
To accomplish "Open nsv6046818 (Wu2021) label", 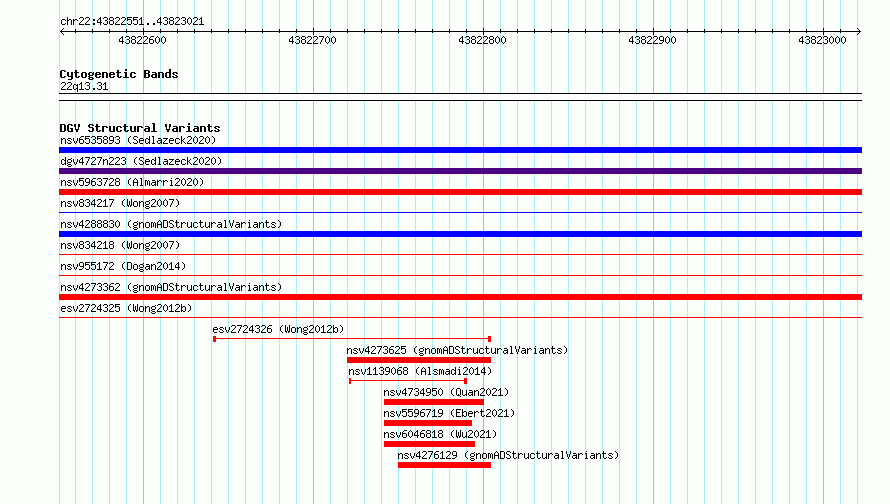I will pos(440,434).
